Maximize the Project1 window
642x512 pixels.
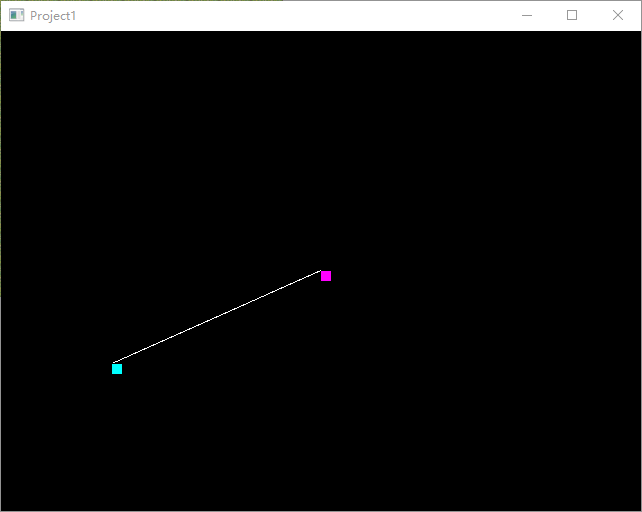[572, 16]
